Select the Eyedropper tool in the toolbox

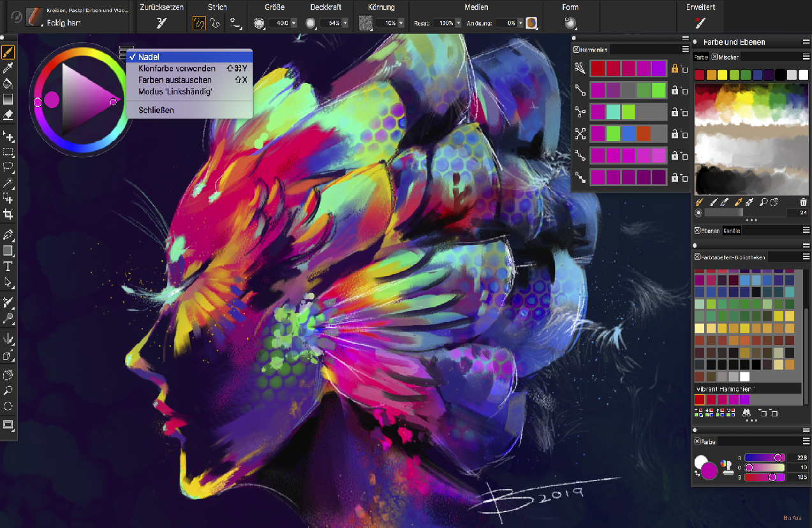[x=8, y=68]
